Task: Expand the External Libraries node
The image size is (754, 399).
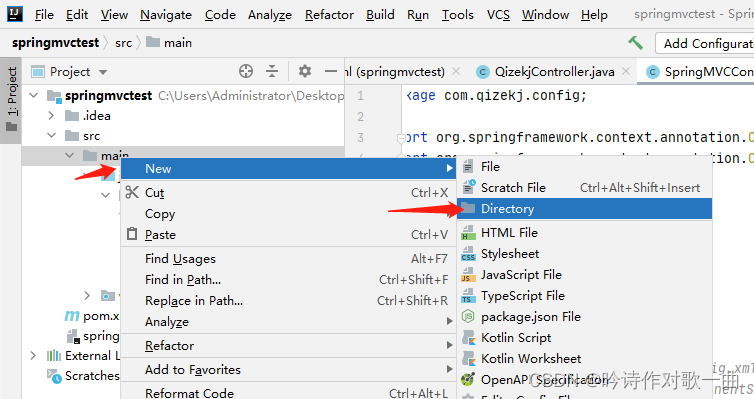Action: [33, 356]
